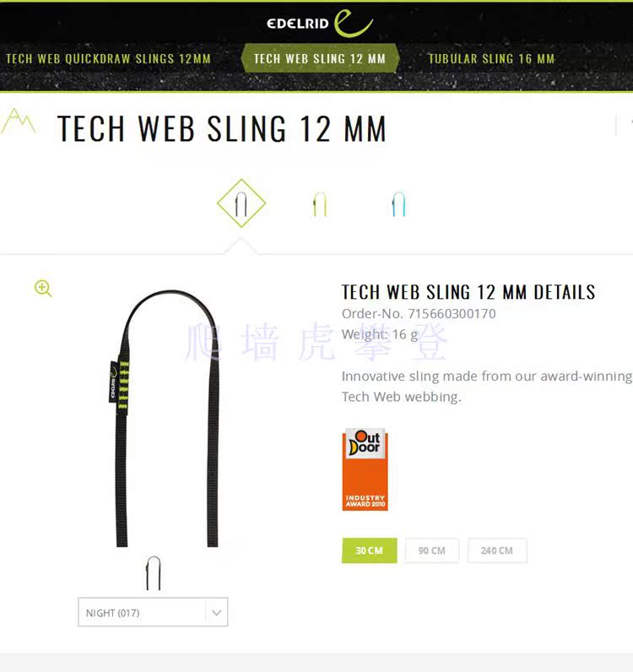Select the green sling color variant
Image resolution: width=633 pixels, height=672 pixels.
point(320,204)
